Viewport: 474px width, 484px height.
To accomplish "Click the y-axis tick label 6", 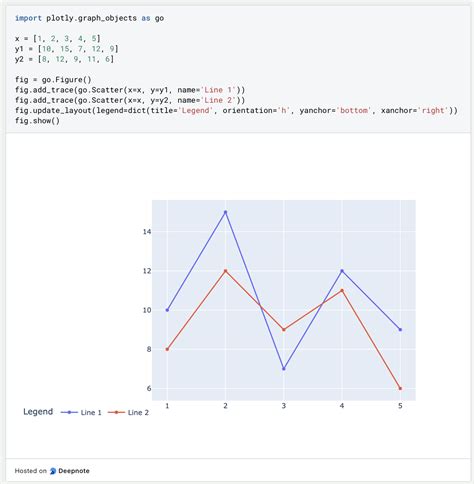I will (x=149, y=388).
